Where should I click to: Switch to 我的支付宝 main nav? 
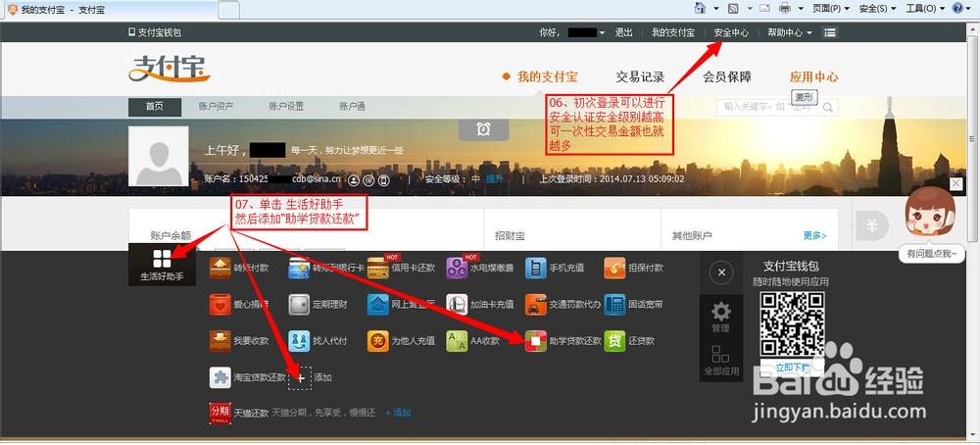pos(547,77)
